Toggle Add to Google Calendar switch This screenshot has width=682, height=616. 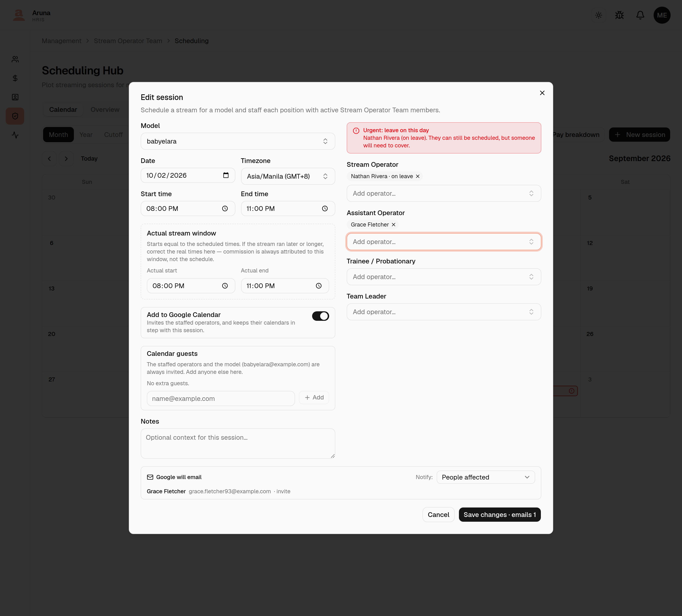(x=320, y=316)
